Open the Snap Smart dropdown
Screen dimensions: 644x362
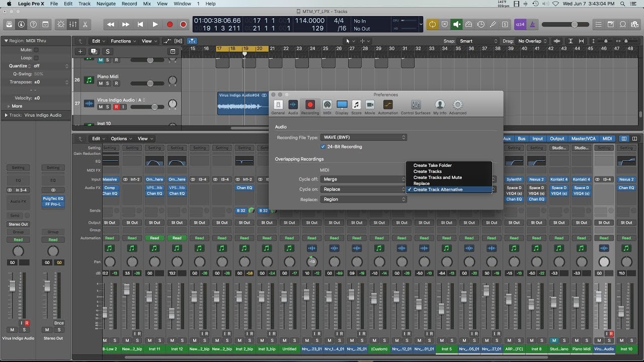click(x=478, y=41)
